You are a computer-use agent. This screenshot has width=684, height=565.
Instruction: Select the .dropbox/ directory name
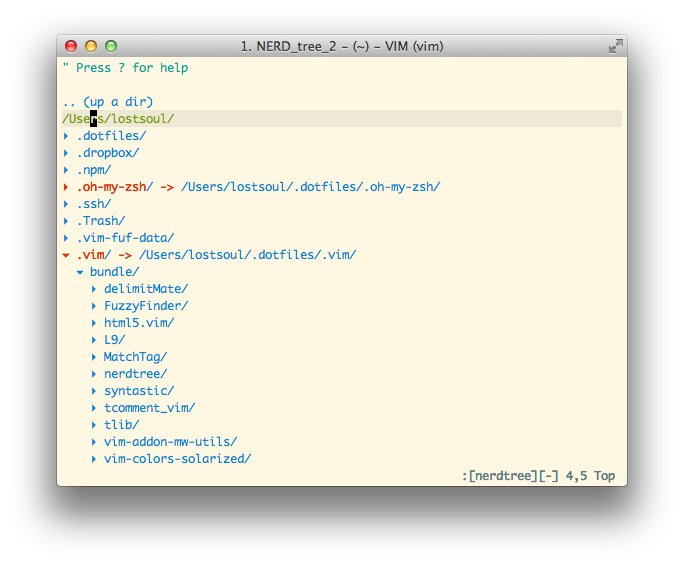click(x=108, y=153)
